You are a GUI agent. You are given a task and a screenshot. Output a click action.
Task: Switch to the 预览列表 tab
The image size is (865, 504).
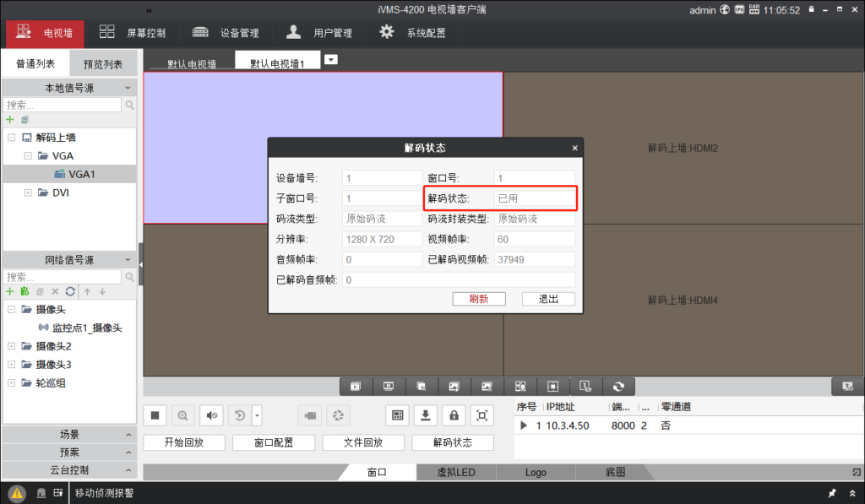102,64
